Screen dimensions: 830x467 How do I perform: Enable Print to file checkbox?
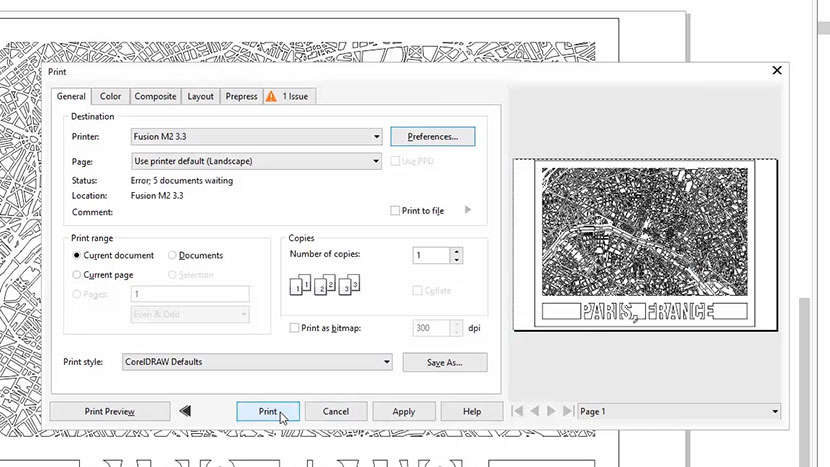[x=395, y=211]
